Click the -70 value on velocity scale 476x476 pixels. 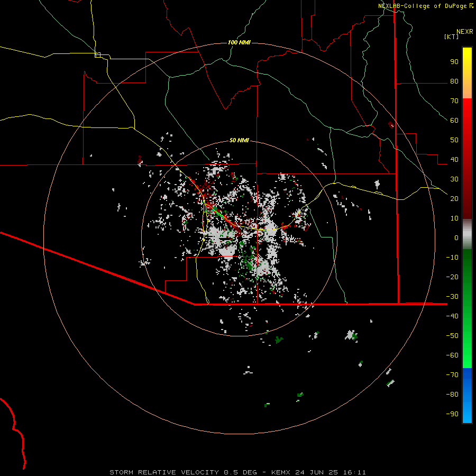click(452, 375)
